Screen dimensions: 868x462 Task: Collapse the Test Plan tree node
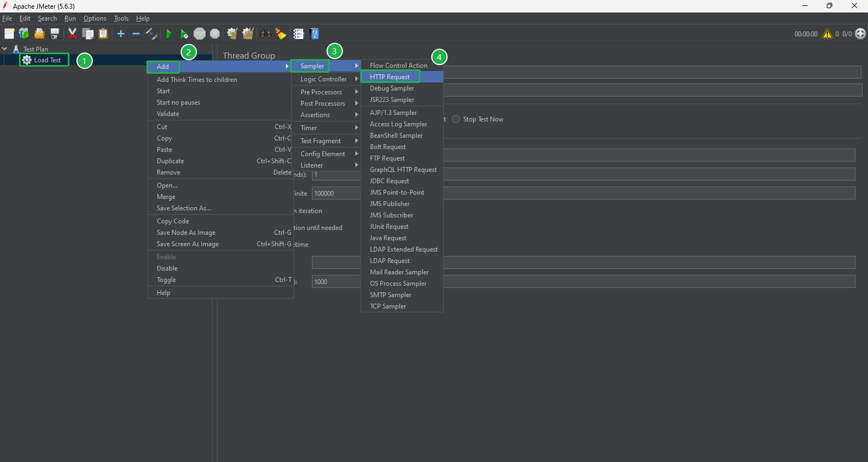click(4, 49)
